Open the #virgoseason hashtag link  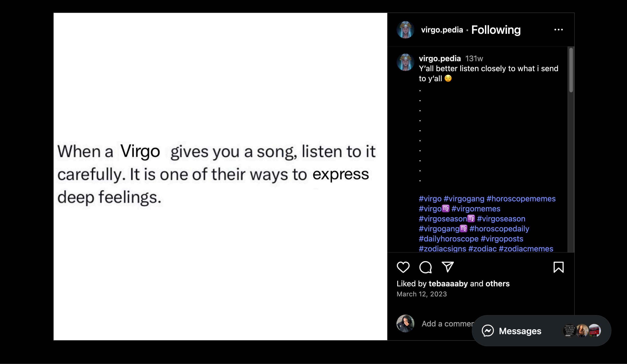tap(501, 219)
